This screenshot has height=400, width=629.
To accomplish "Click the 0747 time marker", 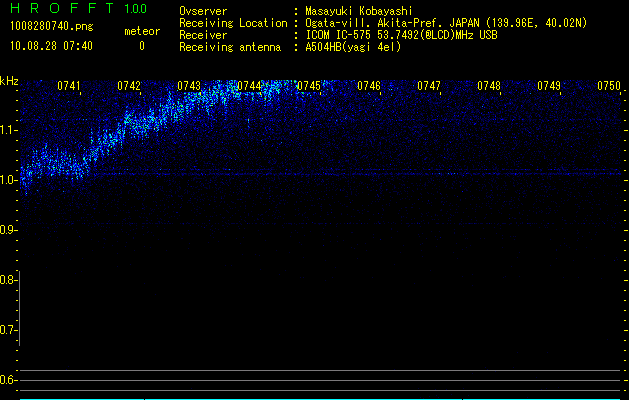I will point(429,86).
